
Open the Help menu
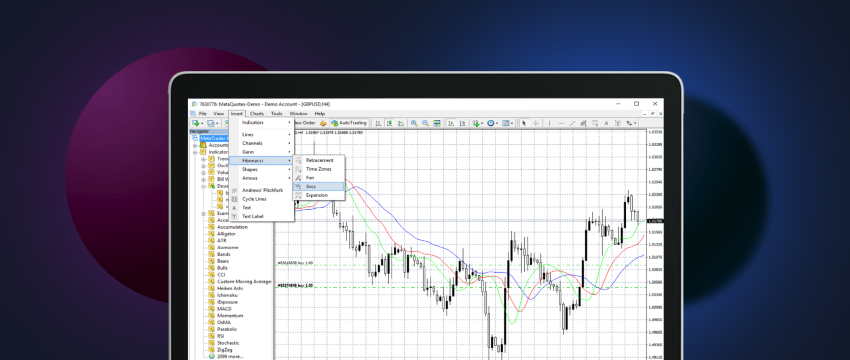[x=320, y=114]
